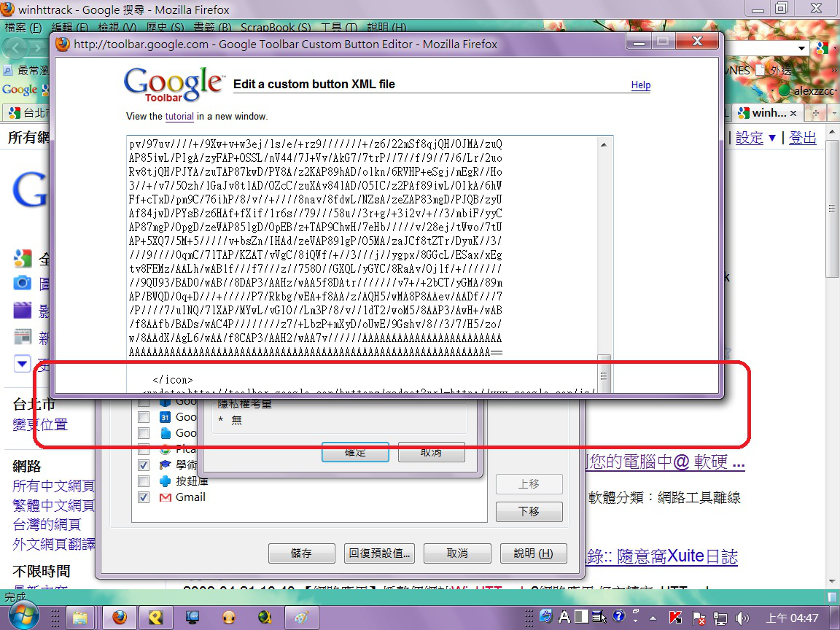Close the winh... browser tab
This screenshot has width=840, height=630.
tap(793, 113)
